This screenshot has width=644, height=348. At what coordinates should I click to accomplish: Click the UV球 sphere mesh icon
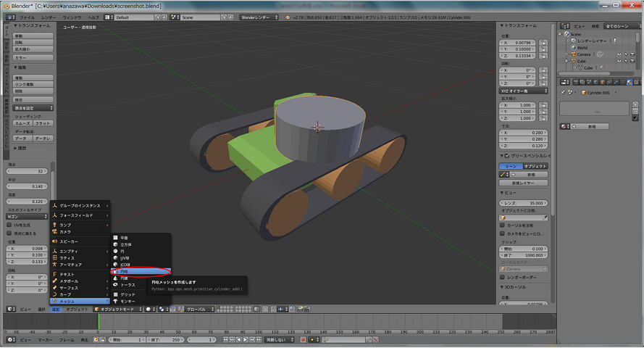click(115, 258)
